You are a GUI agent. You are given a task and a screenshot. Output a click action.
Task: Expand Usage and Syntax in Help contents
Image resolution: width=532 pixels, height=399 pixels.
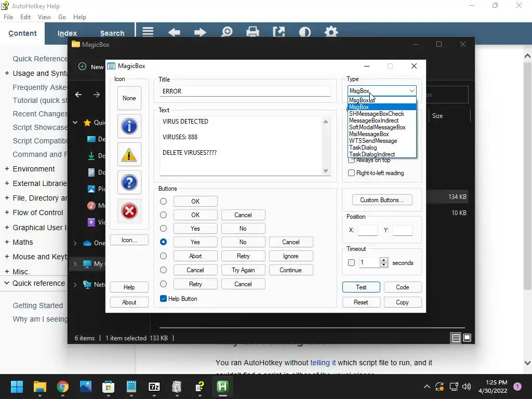coord(7,73)
